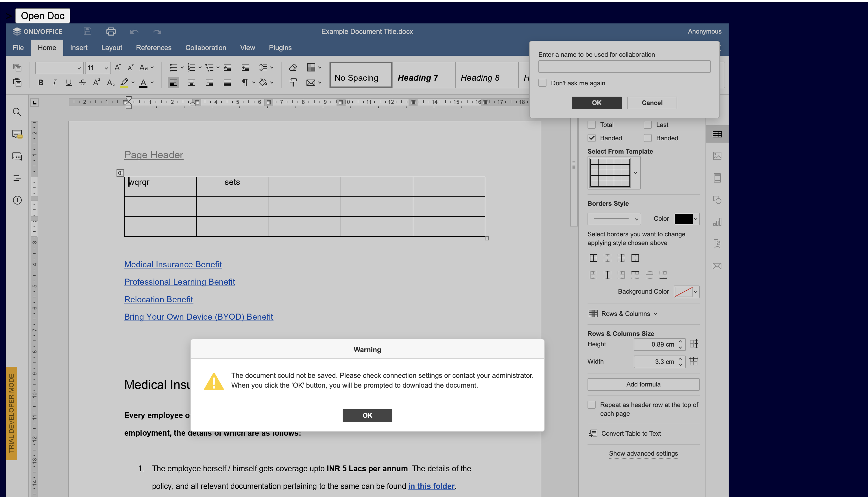Click the Redo arrow icon
Viewport: 868px width, 497px height.
click(x=157, y=32)
